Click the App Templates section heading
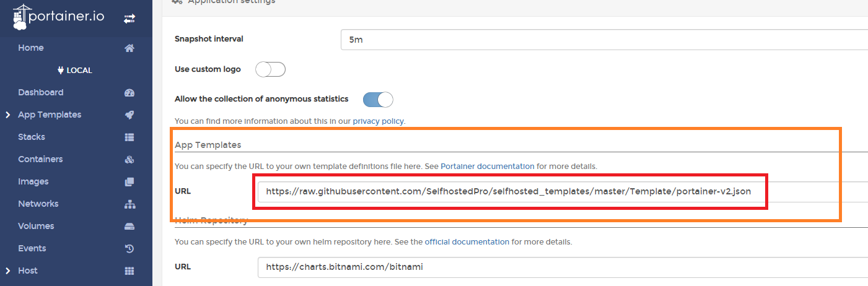Image resolution: width=868 pixels, height=286 pixels. point(208,144)
